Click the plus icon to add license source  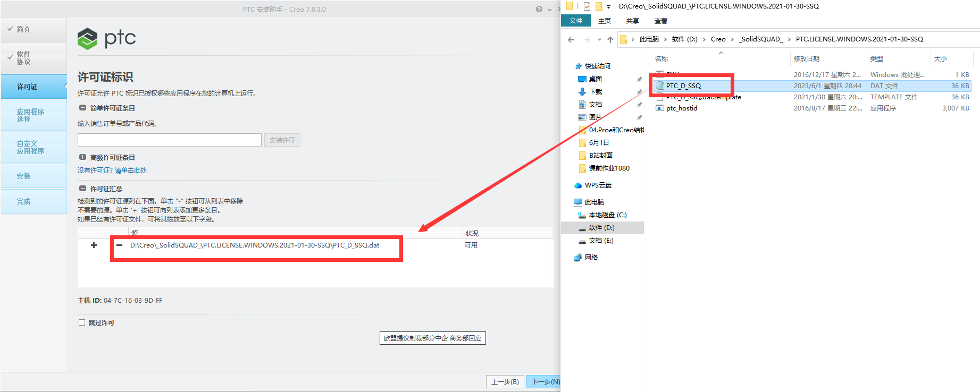click(94, 245)
